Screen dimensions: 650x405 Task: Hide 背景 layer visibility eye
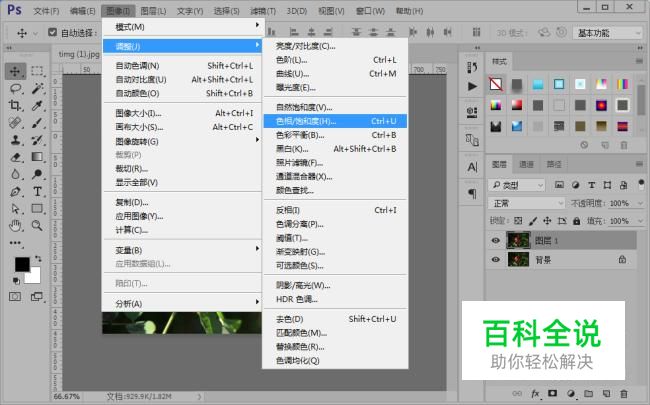pos(495,260)
